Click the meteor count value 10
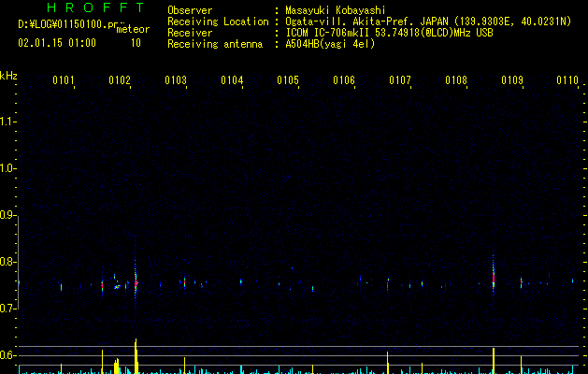Viewport: 588px width, 374px height. point(136,43)
